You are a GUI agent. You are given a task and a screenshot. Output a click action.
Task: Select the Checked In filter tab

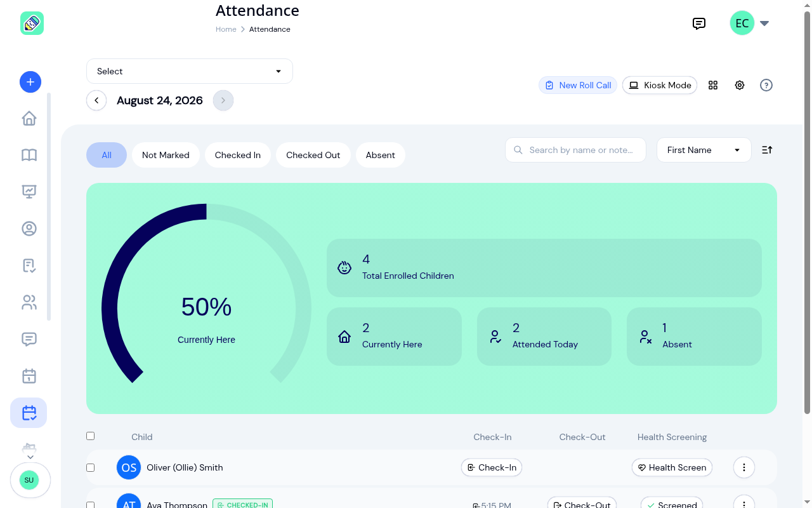pyautogui.click(x=238, y=155)
